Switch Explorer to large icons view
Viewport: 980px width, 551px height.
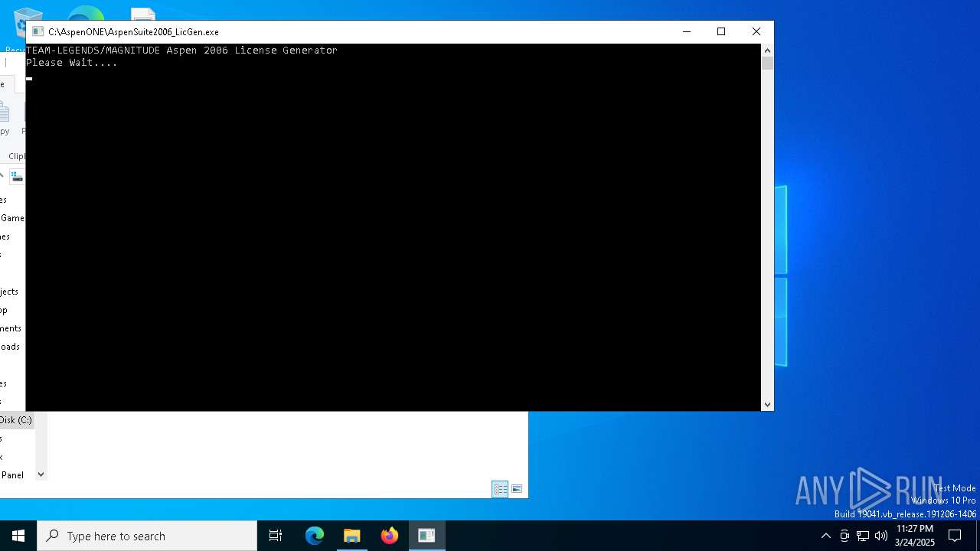tap(518, 489)
